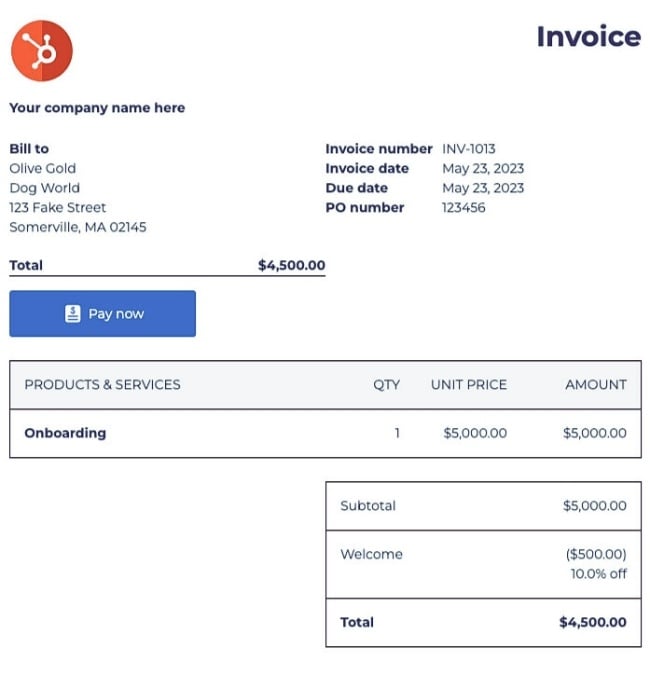This screenshot has height=691, width=650.
Task: Click the QTY column header
Action: pyautogui.click(x=386, y=385)
